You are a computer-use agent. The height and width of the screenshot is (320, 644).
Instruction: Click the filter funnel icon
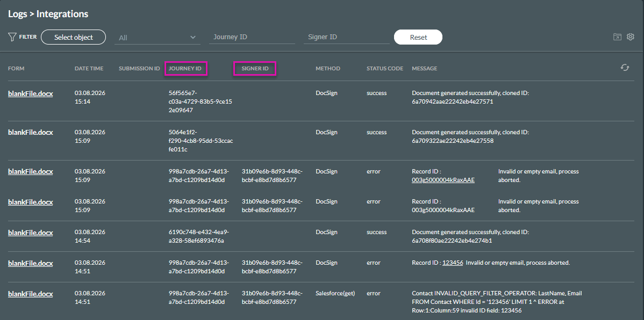coord(12,38)
